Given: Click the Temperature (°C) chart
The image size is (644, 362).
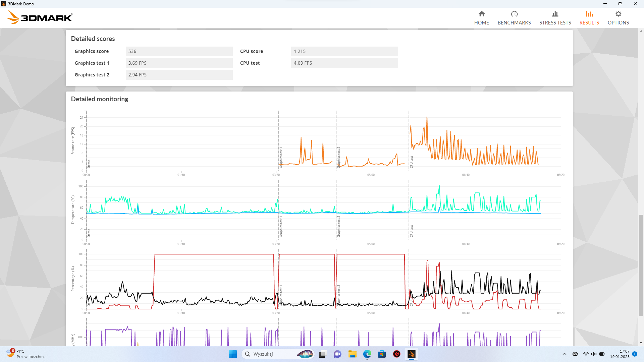Looking at the screenshot, I should 323,210.
